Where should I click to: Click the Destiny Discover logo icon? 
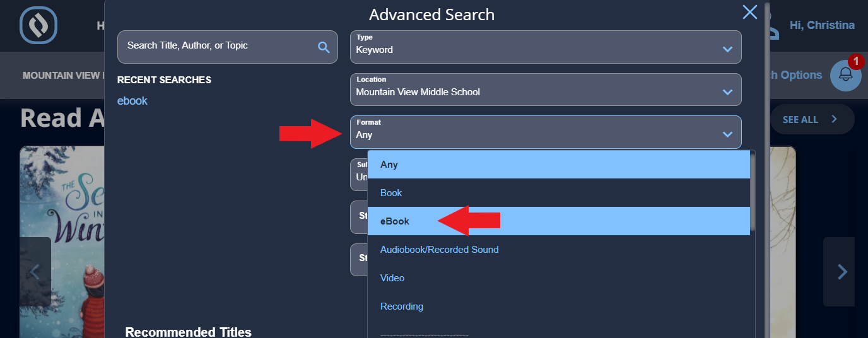pyautogui.click(x=38, y=25)
